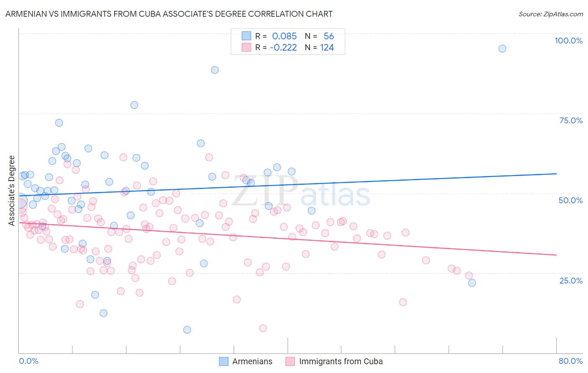Click the 100.0% y-axis label
Screen dimensions: 588x373
click(568, 41)
